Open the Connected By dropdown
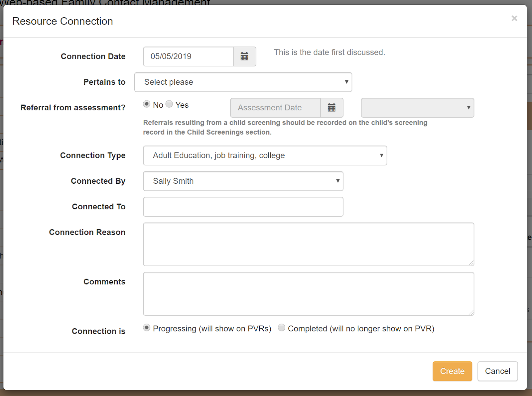The width and height of the screenshot is (532, 396). coord(243,181)
